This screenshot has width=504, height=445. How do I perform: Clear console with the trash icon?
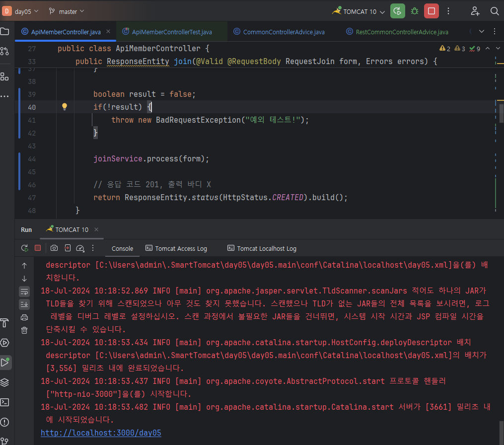point(24,330)
